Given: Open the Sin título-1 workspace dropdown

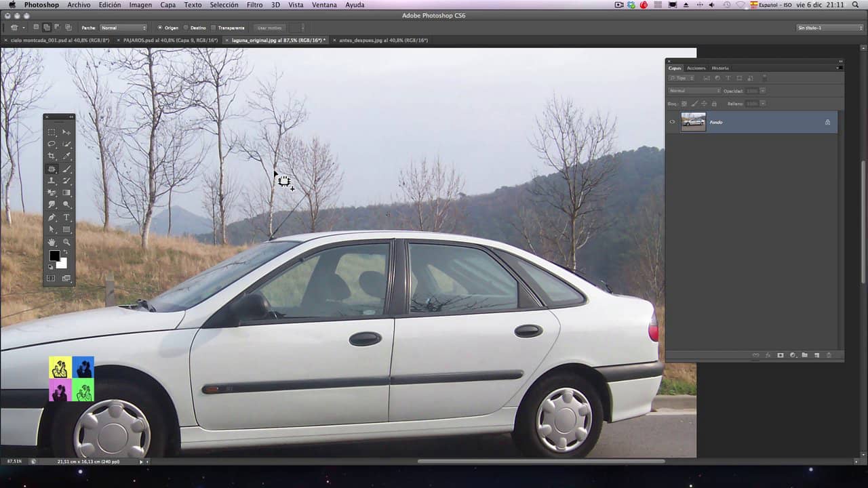Looking at the screenshot, I should pyautogui.click(x=829, y=28).
